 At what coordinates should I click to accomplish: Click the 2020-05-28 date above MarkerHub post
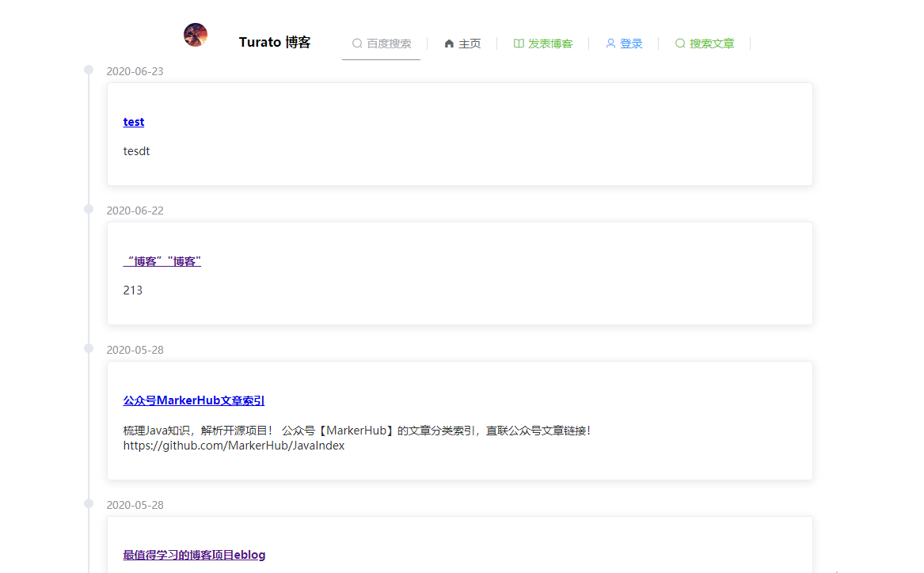[x=135, y=350]
